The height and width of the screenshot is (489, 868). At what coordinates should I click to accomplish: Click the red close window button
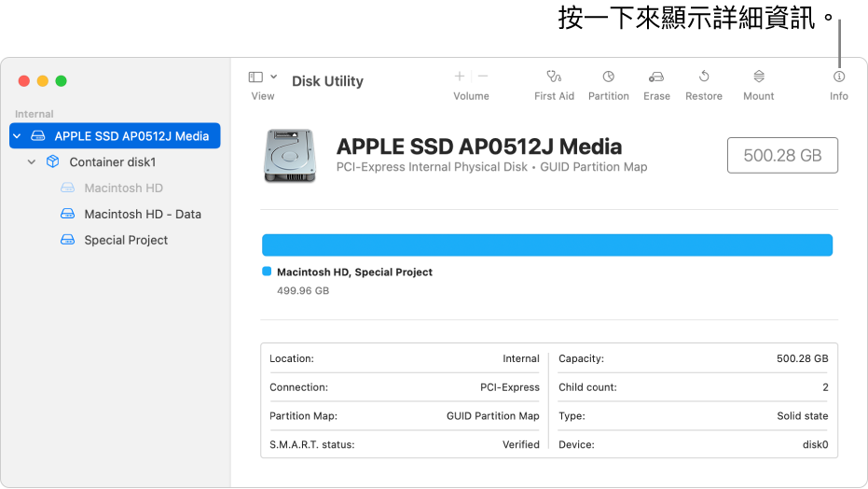[24, 81]
